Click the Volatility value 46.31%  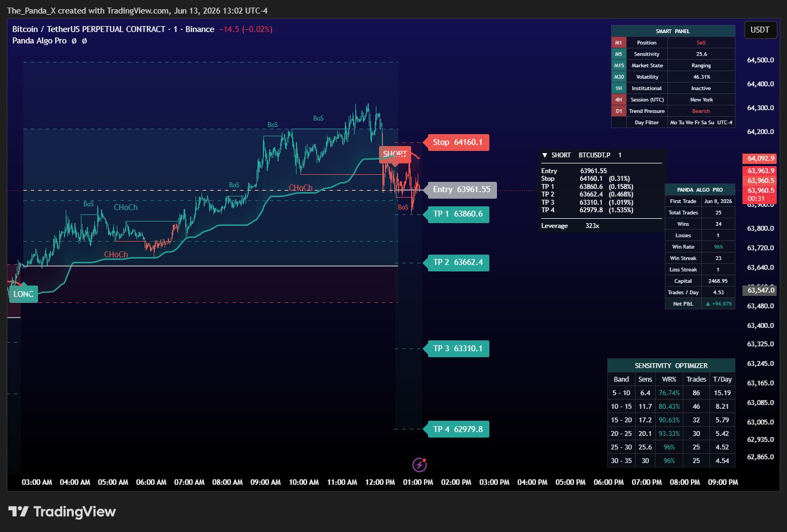click(701, 77)
